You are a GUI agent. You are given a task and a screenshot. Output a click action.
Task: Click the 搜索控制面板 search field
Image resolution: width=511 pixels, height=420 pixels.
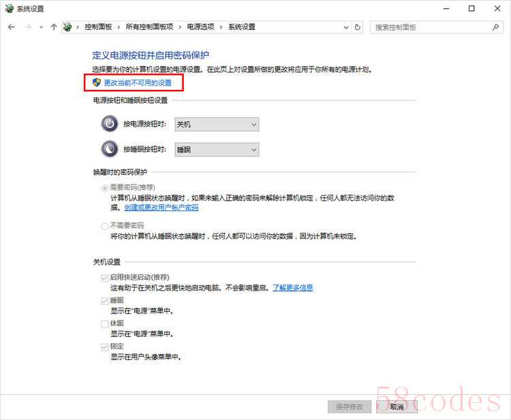click(429, 27)
